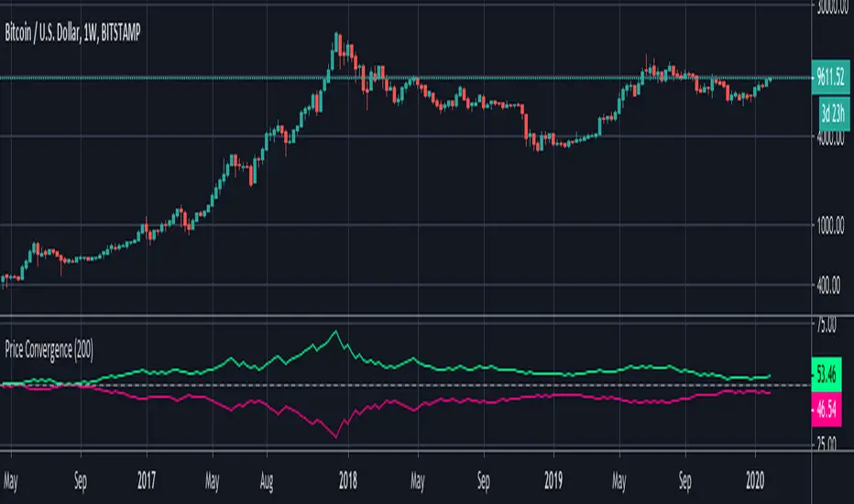This screenshot has width=854, height=504.
Task: Click the green convergence line peak
Action: coord(335,332)
